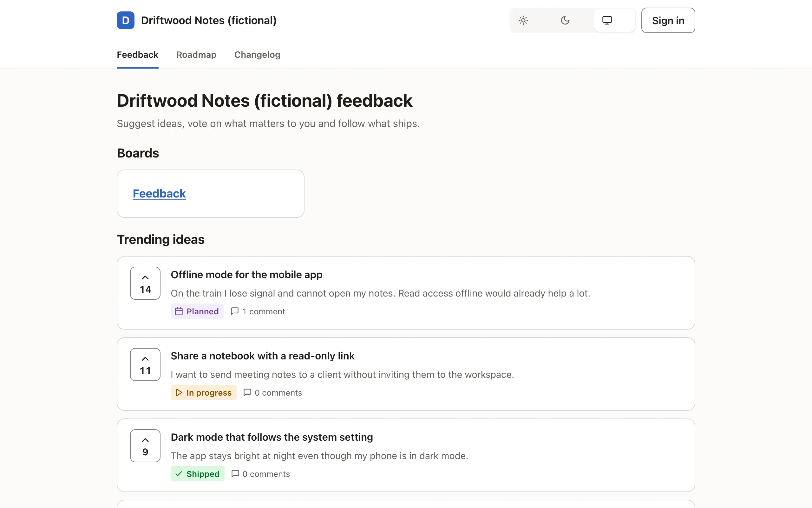Screen dimensions: 812x508
Task: Click the In progress play icon
Action: coord(179,393)
